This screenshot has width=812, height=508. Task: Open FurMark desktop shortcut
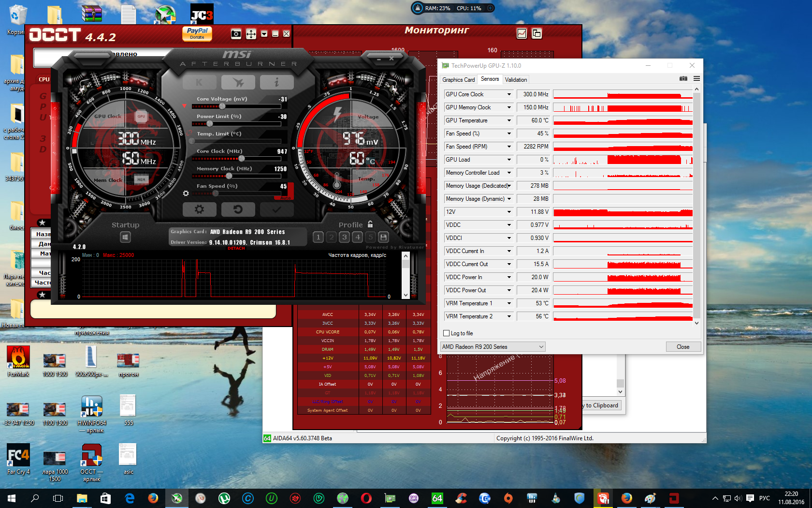point(18,362)
